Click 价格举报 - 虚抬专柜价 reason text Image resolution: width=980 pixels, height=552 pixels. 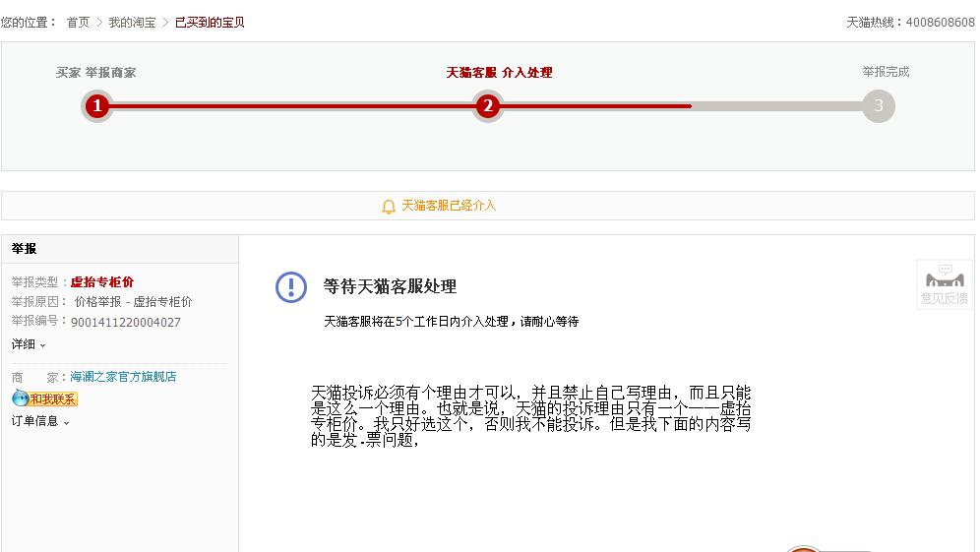tap(133, 302)
